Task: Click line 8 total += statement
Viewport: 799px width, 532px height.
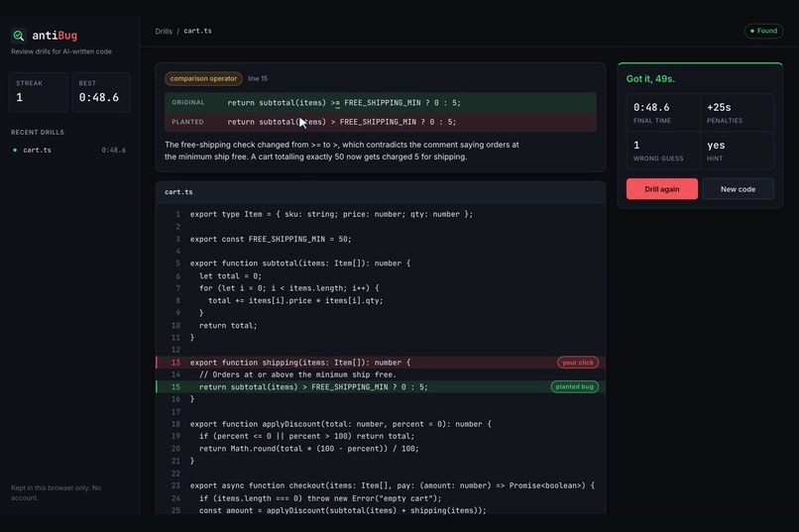Action: point(295,300)
